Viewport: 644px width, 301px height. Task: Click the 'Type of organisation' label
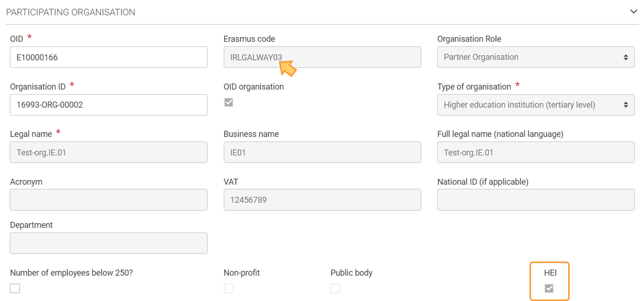point(474,87)
